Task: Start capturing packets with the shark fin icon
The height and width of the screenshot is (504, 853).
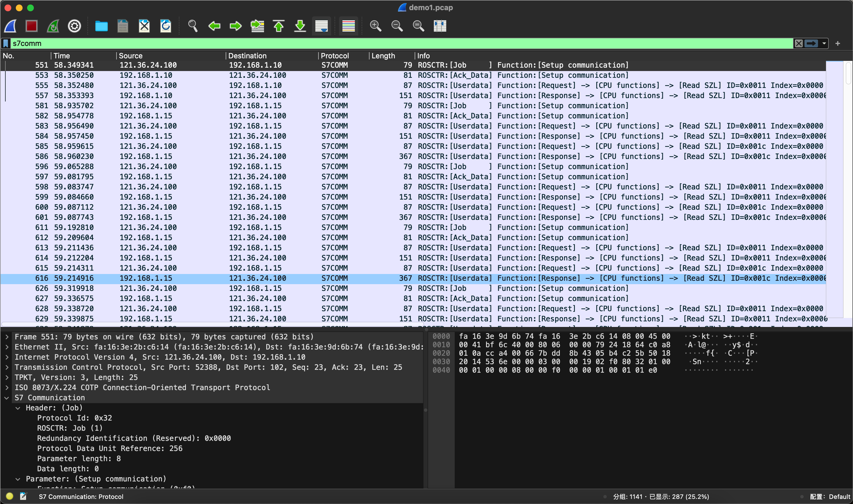Action: (x=10, y=26)
